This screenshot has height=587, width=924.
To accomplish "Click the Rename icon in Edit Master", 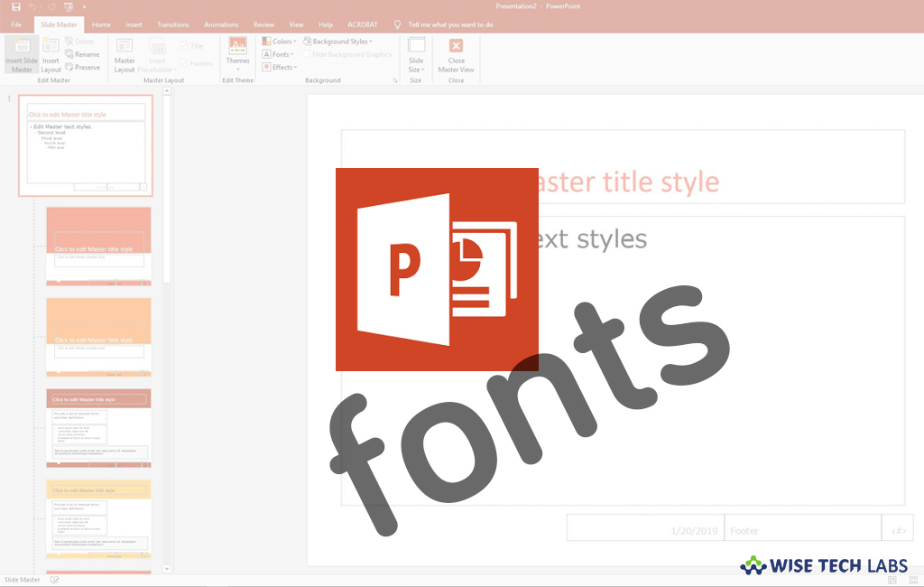I will tap(82, 54).
